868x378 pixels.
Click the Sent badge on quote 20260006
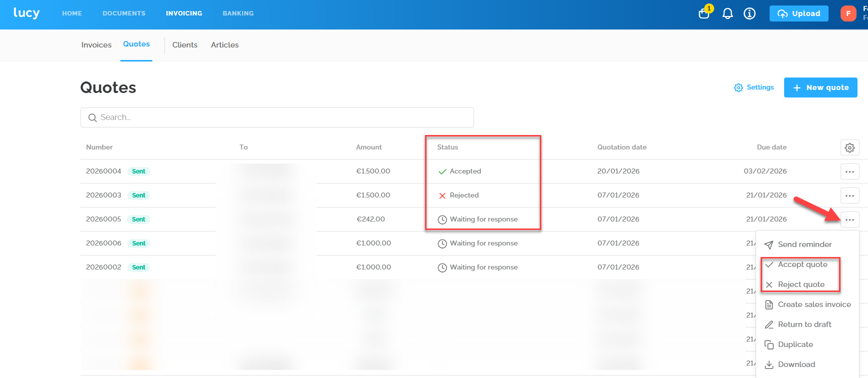(x=139, y=243)
